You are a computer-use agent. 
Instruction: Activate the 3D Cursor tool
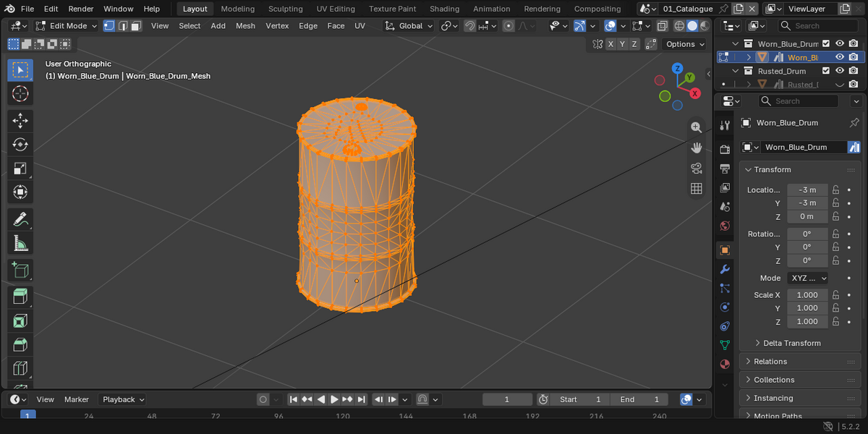(20, 94)
